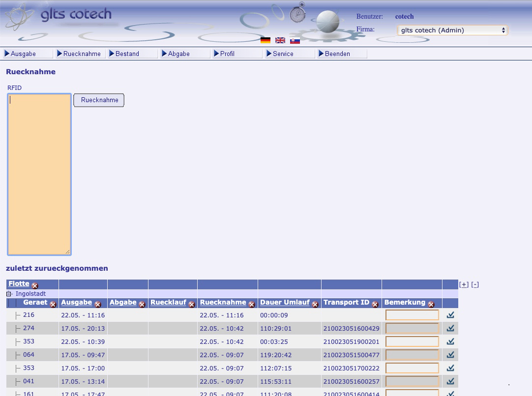The width and height of the screenshot is (532, 396).
Task: Click red X icon beside Dauer Umlauf header
Action: 315,304
